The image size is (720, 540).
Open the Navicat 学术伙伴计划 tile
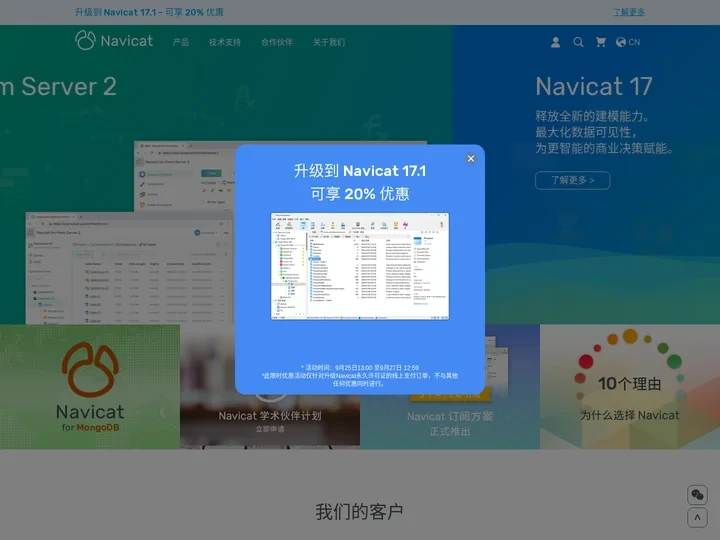pos(270,421)
